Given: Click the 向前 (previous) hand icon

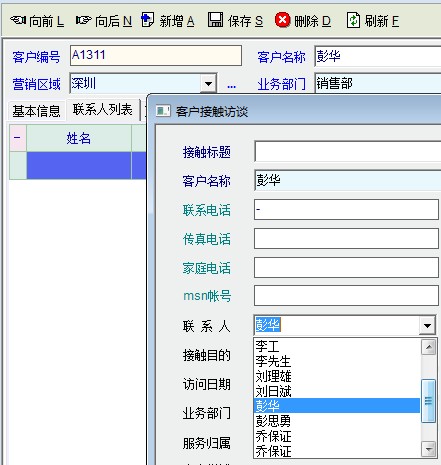Looking at the screenshot, I should [x=18, y=20].
